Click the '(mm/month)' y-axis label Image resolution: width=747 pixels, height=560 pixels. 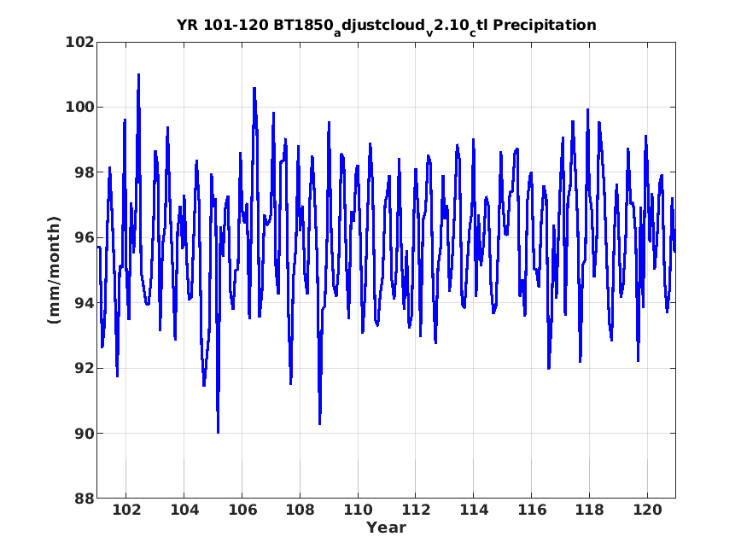point(55,270)
